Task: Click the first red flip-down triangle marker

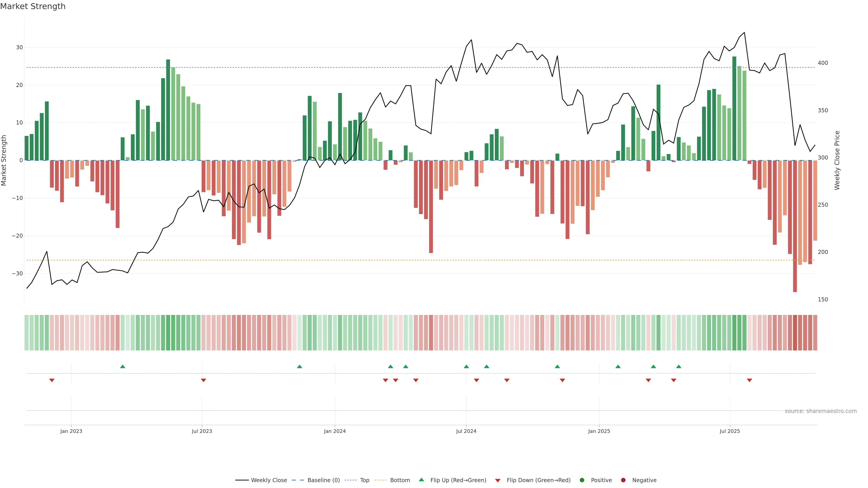Action: click(52, 380)
